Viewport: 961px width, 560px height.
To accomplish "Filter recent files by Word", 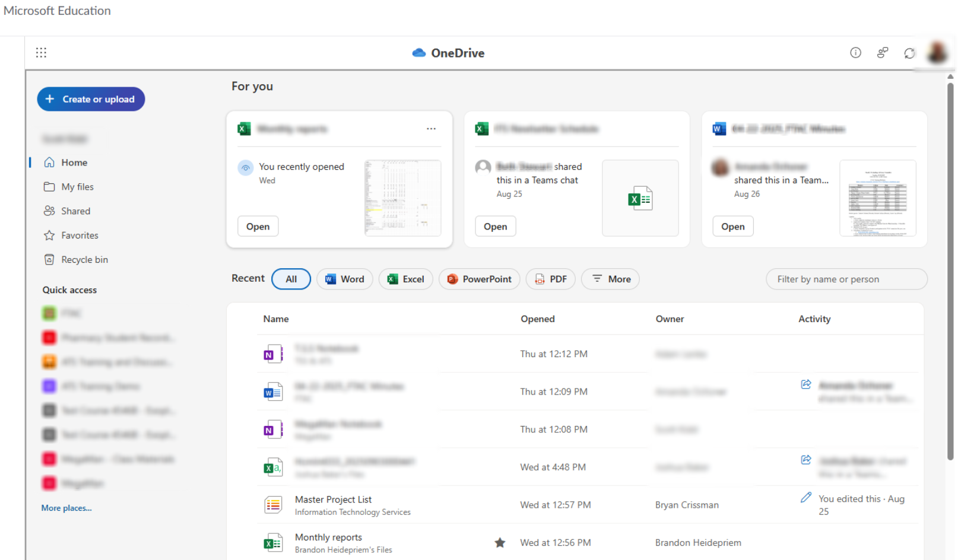I will pos(344,279).
